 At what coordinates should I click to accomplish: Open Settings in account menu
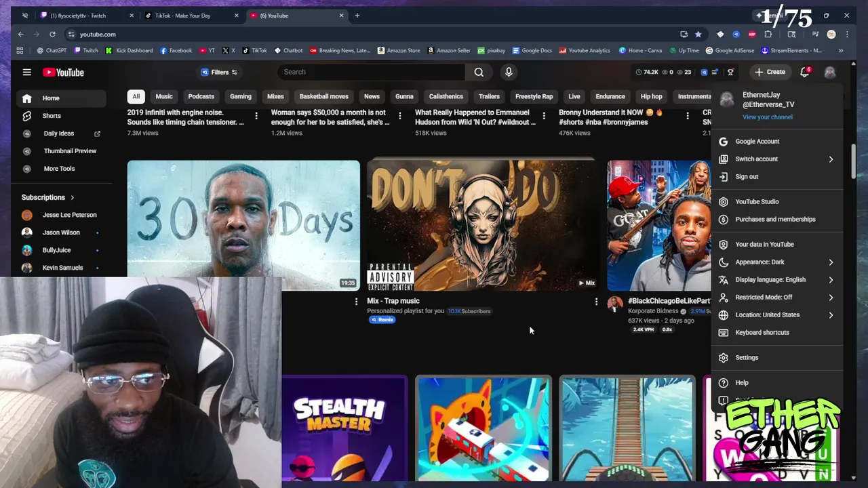[777, 358]
